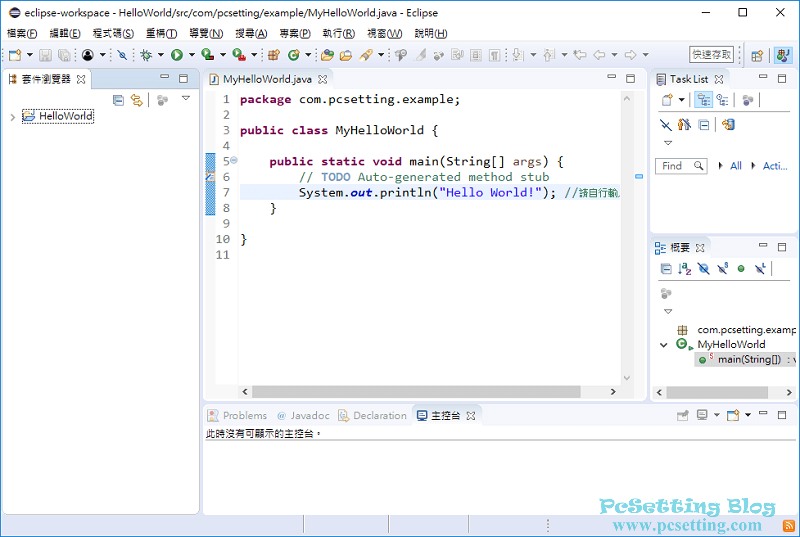Open the 說明(H) menu

(431, 34)
